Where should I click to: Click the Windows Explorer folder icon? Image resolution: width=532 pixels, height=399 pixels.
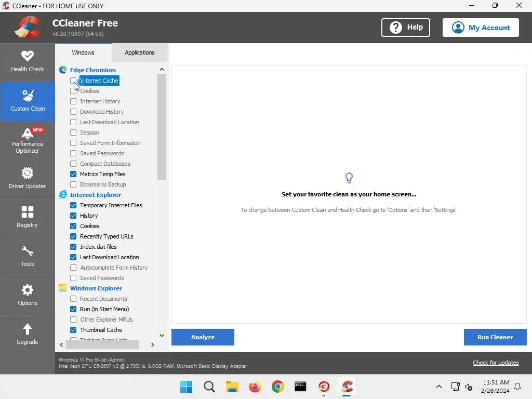tap(63, 288)
